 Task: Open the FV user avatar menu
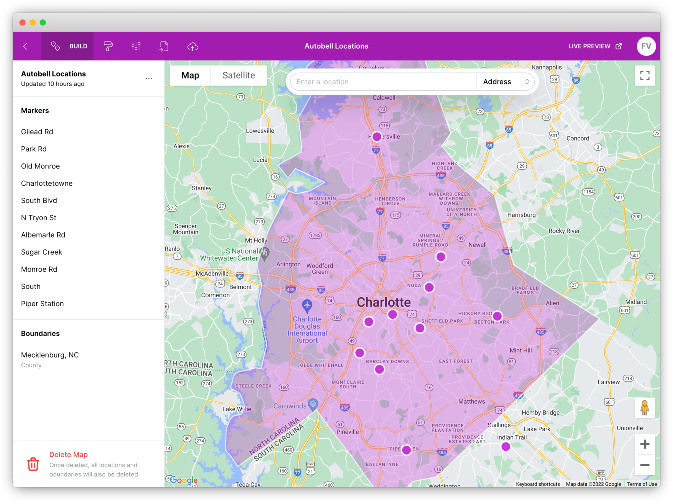coord(646,46)
